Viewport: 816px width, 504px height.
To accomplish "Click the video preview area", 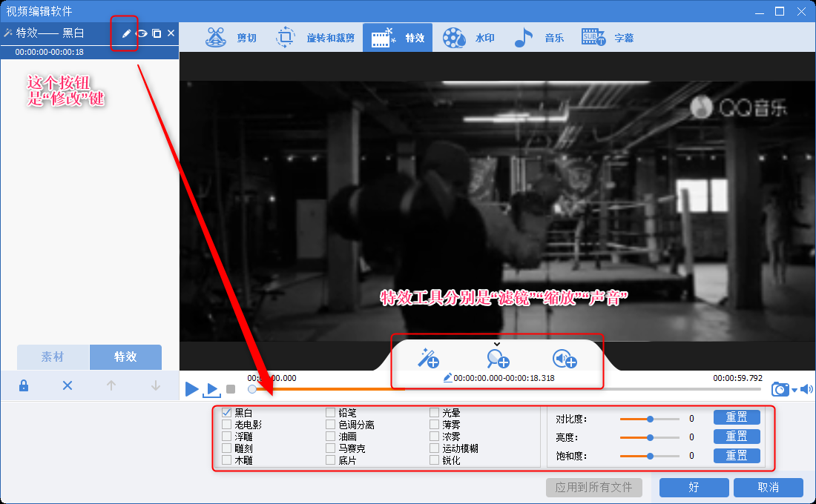I will coord(497,210).
